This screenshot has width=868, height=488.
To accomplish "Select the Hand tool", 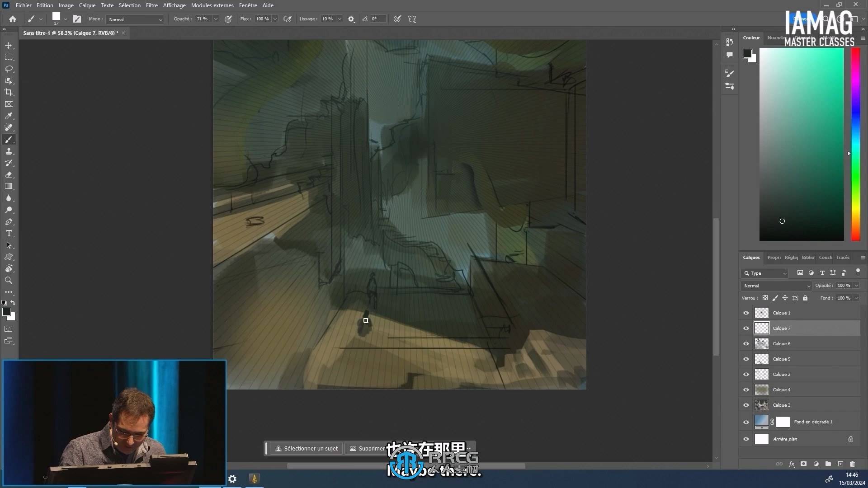I will (9, 269).
